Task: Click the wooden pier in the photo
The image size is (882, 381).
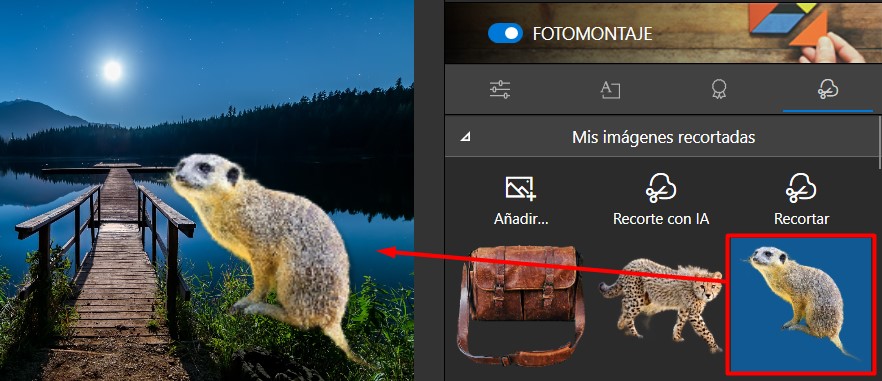Action: [x=112, y=265]
